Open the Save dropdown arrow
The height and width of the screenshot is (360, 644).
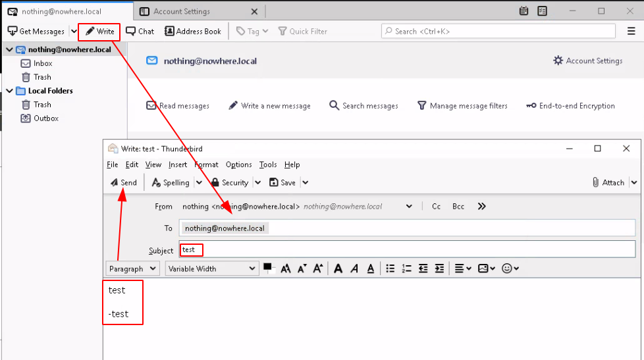pyautogui.click(x=306, y=183)
